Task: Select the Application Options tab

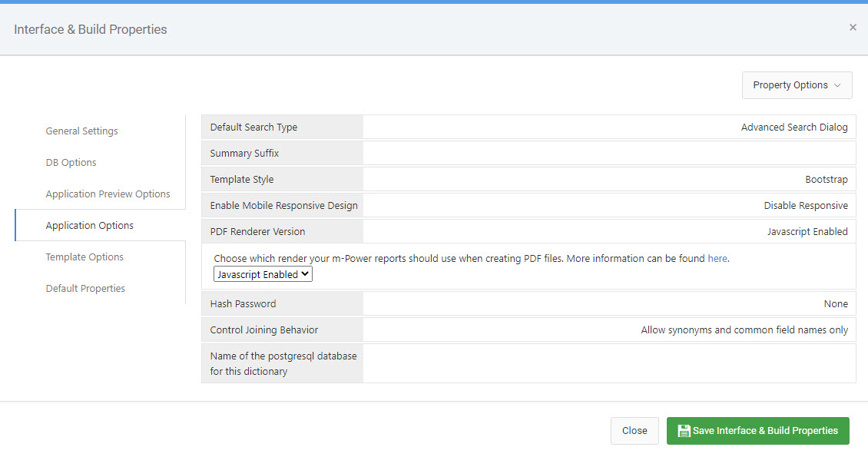Action: click(90, 226)
